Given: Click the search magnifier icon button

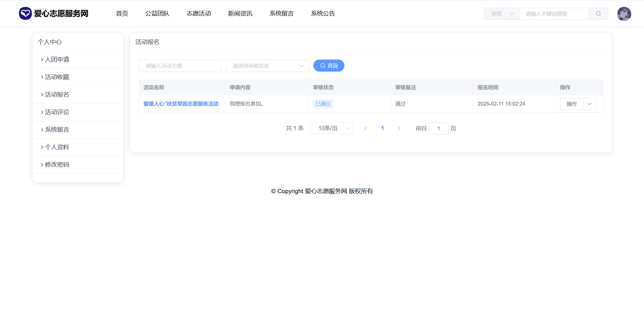Looking at the screenshot, I should pyautogui.click(x=598, y=14).
